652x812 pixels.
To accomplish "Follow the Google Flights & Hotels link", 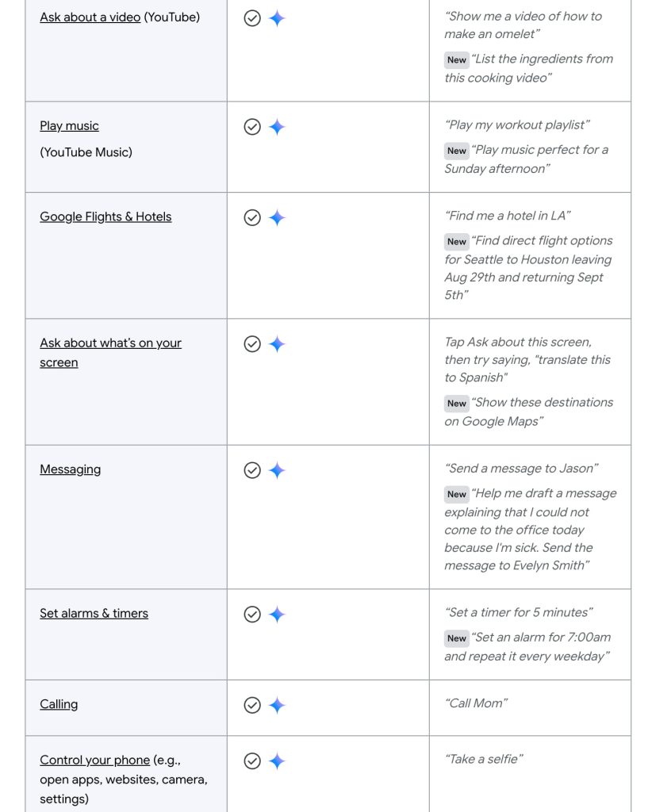I will (105, 216).
